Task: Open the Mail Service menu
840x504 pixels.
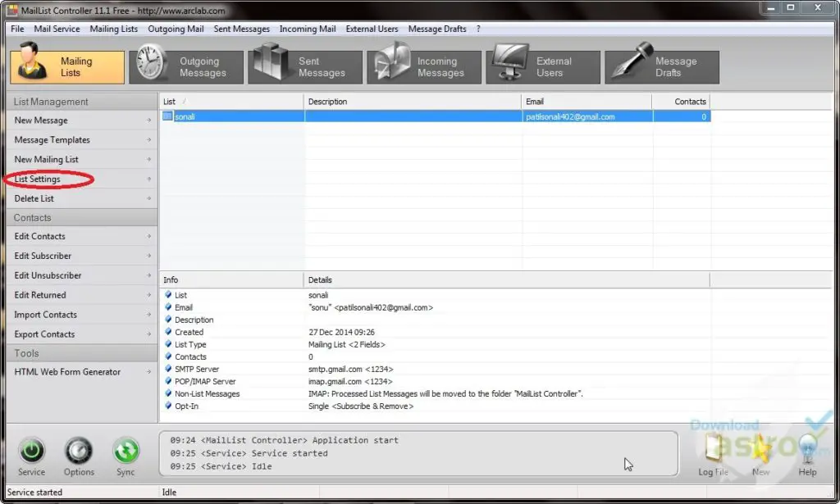Action: (57, 29)
